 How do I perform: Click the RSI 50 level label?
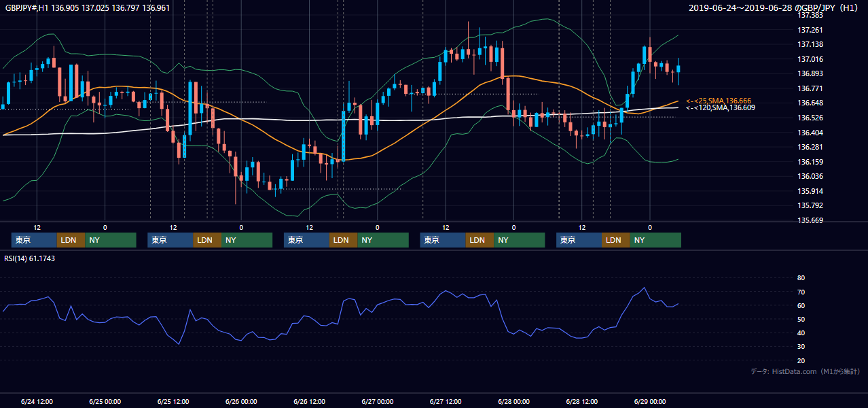pos(801,319)
